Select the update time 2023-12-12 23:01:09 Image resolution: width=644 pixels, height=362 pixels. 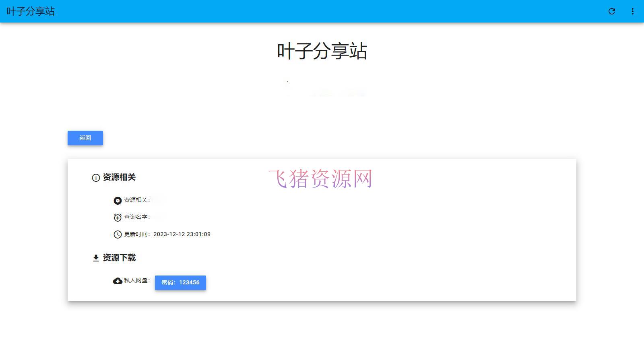point(182,234)
